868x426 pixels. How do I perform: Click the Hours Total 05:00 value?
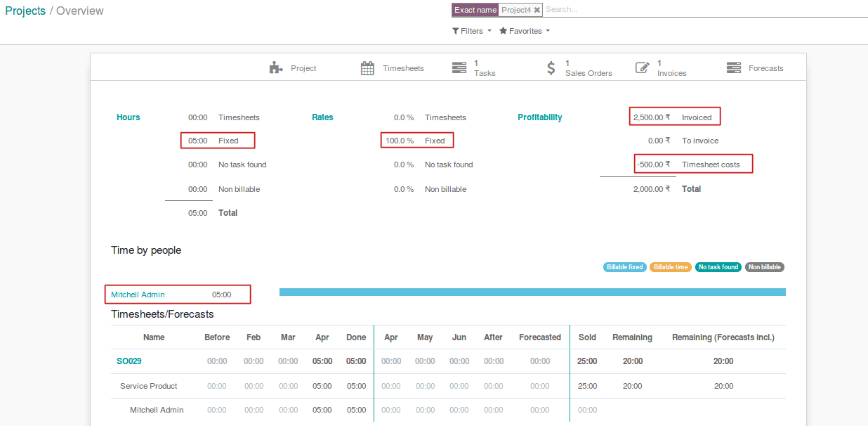pos(198,213)
